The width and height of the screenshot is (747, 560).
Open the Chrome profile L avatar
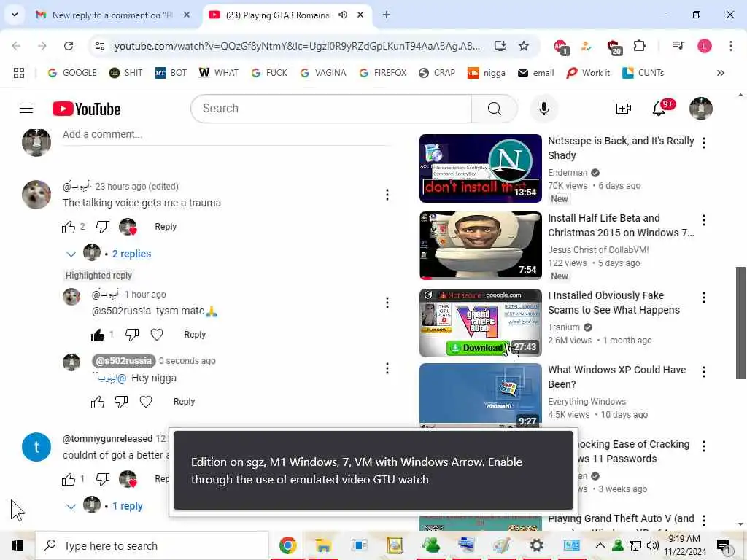(x=705, y=46)
